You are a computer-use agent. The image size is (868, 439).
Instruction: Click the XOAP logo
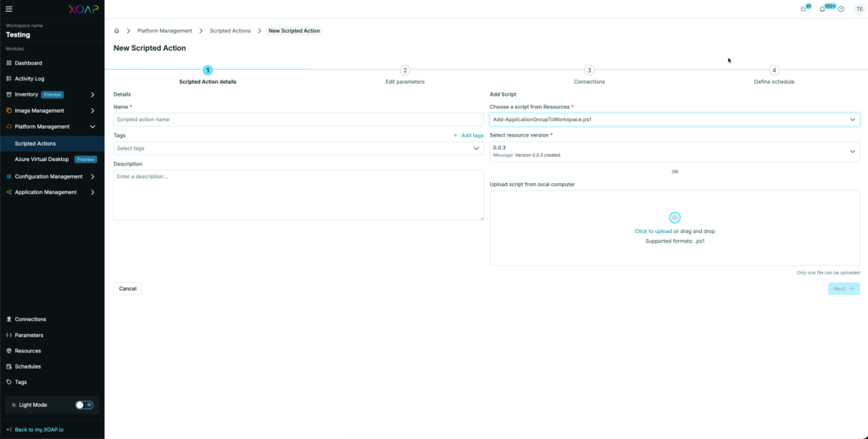coord(82,8)
